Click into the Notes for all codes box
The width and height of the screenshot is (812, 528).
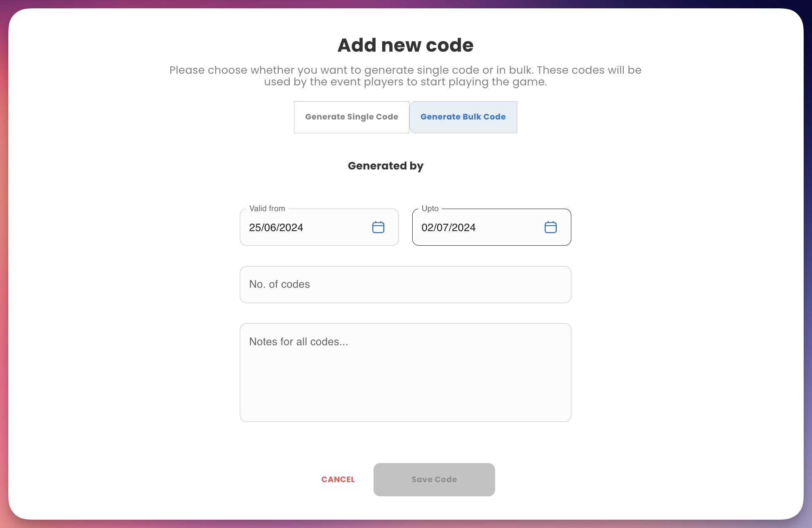tap(405, 372)
